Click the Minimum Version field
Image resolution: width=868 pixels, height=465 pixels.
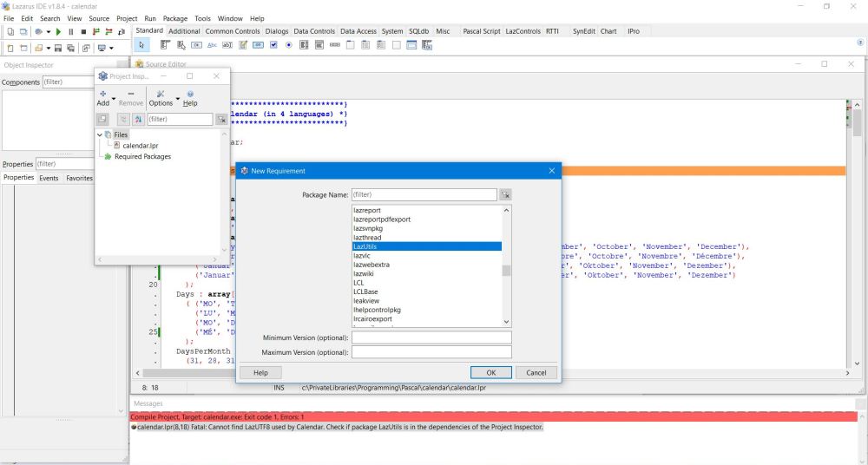pos(431,337)
